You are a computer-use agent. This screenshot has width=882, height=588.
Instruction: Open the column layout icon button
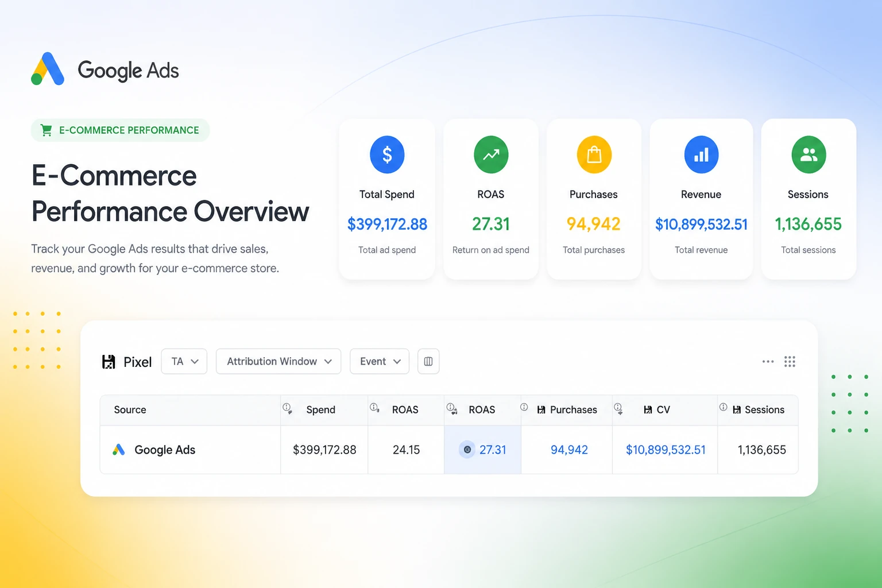coord(428,362)
